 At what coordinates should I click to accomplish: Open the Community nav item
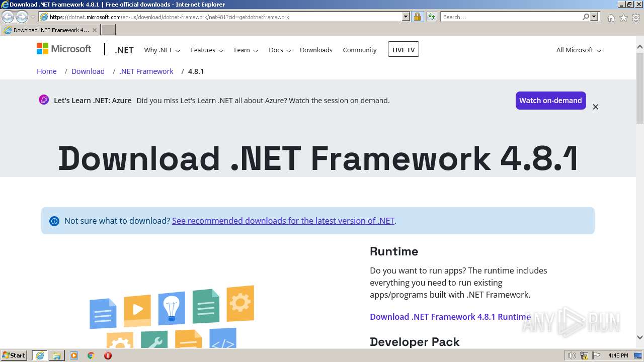coord(360,50)
